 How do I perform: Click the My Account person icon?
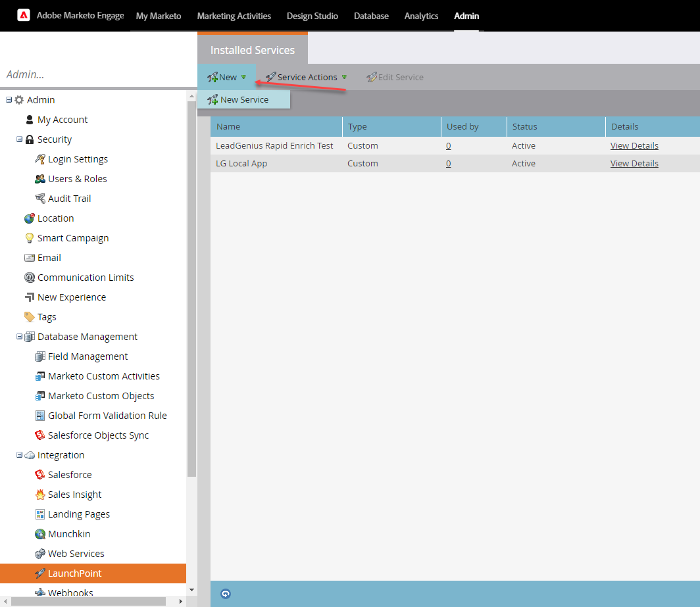click(30, 120)
